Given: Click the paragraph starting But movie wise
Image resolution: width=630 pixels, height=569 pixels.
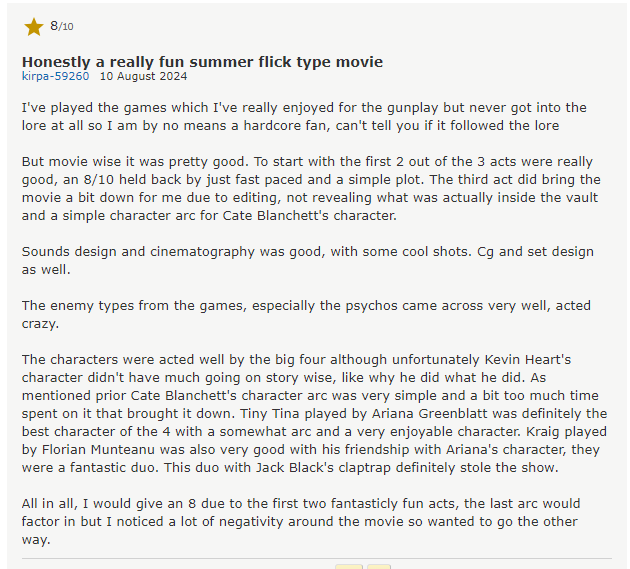Looking at the screenshot, I should pos(311,188).
